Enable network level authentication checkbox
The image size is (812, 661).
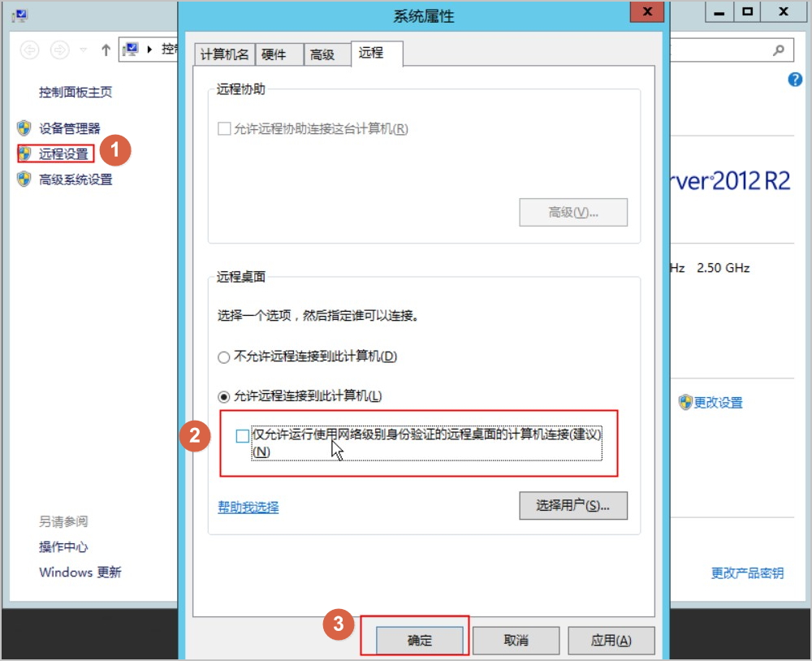(242, 436)
